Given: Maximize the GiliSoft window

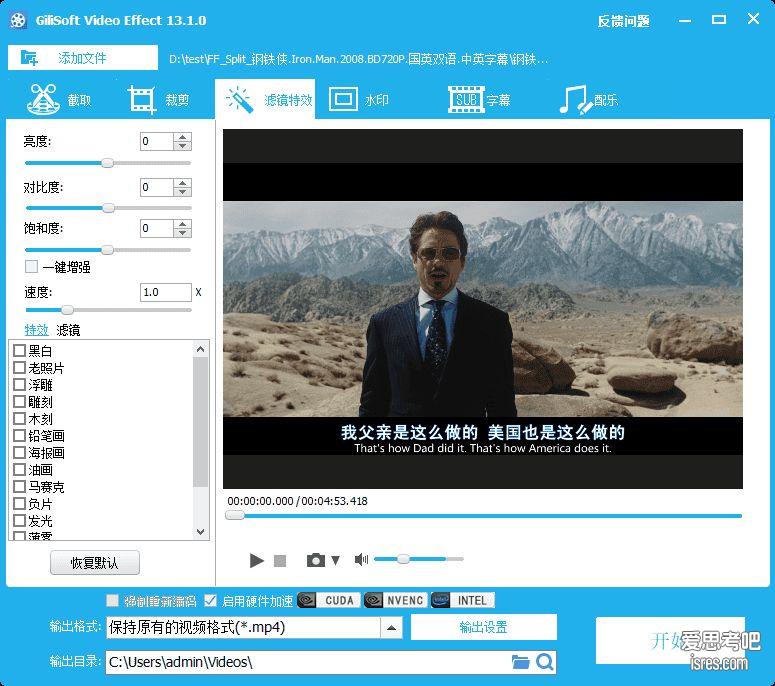Looking at the screenshot, I should coord(719,20).
